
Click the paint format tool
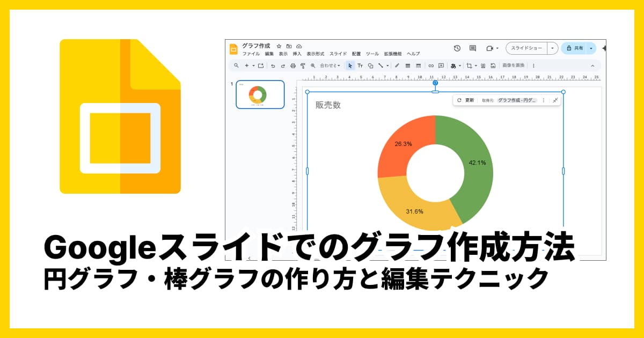pyautogui.click(x=302, y=65)
